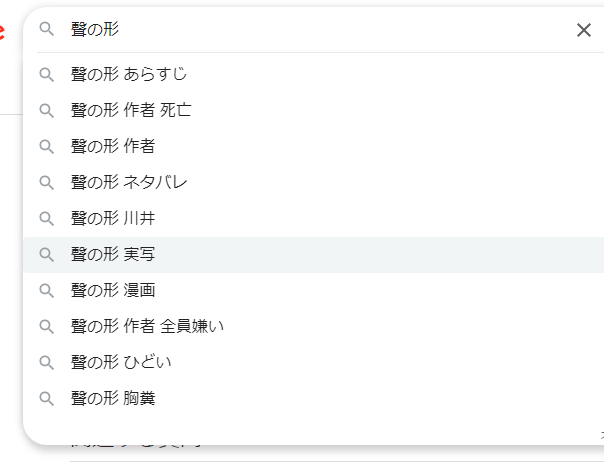Open the 聲の形 川井 suggestion

tap(113, 218)
